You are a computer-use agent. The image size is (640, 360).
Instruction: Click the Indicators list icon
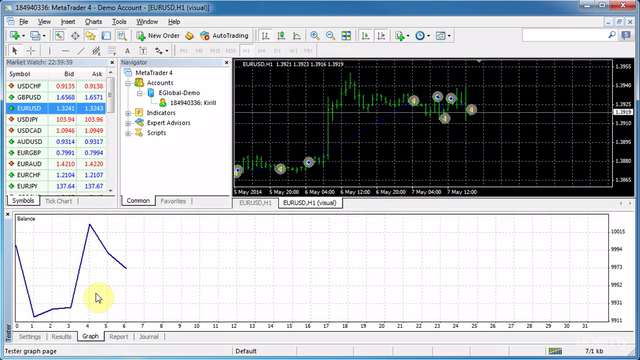click(x=400, y=36)
